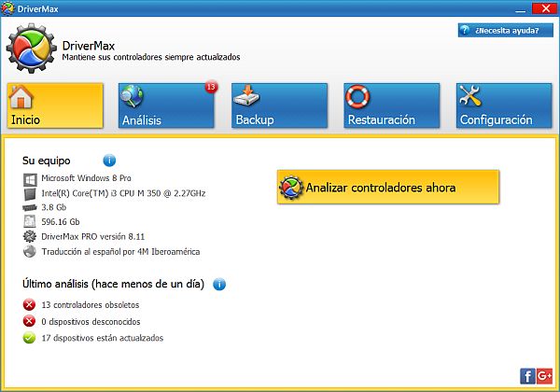Click the green check next to updated devices
The width and height of the screenshot is (560, 392).
(30, 338)
